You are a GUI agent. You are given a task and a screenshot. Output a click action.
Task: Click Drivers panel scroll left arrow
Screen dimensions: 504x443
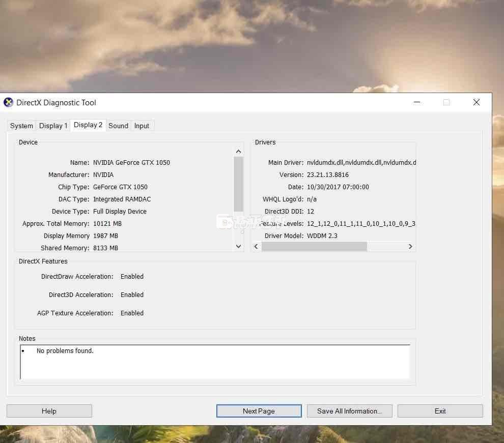pos(256,247)
